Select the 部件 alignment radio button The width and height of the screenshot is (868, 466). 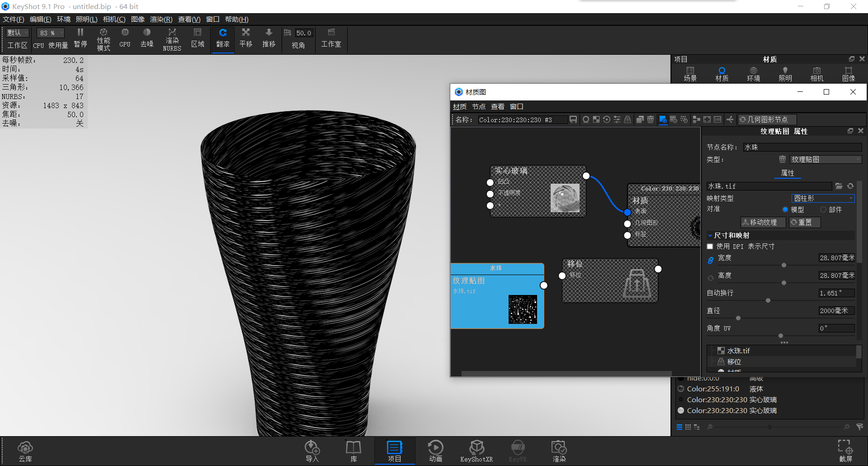click(824, 209)
